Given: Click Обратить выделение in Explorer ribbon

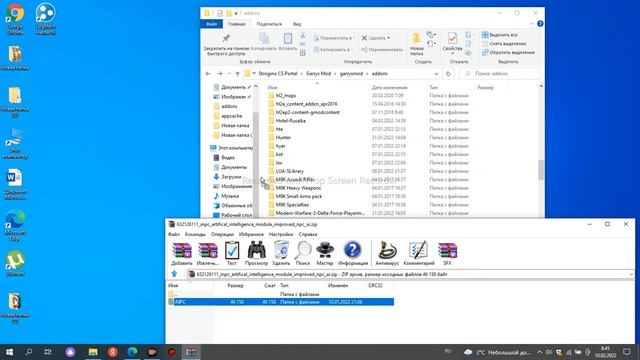Looking at the screenshot, I should [x=508, y=53].
